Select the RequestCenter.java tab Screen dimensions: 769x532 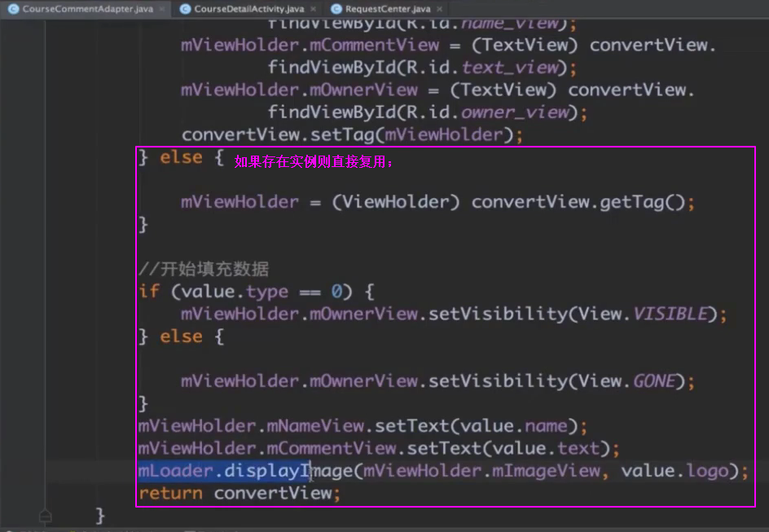[388, 9]
